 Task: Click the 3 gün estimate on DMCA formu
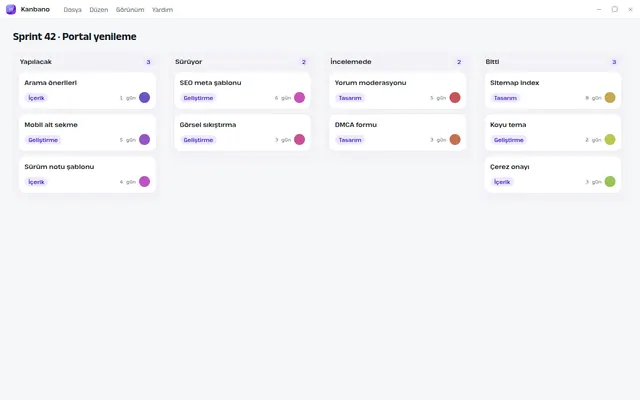(x=438, y=140)
